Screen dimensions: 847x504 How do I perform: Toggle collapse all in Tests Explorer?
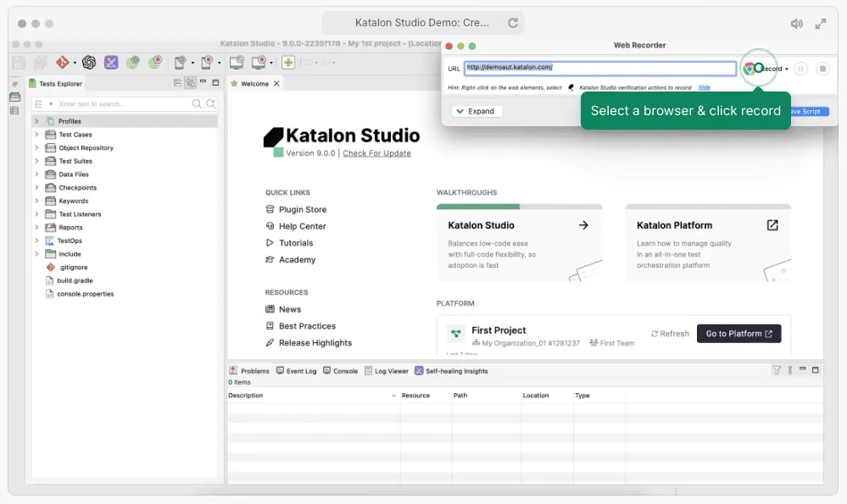coord(179,82)
